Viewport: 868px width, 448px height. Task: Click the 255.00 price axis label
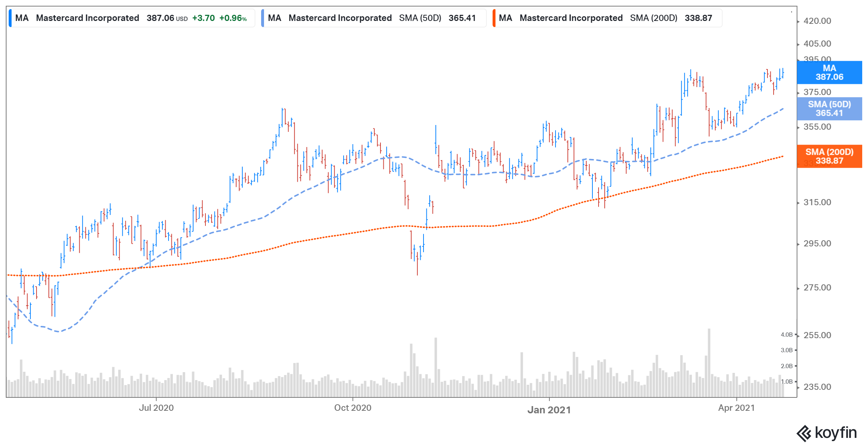(x=817, y=335)
